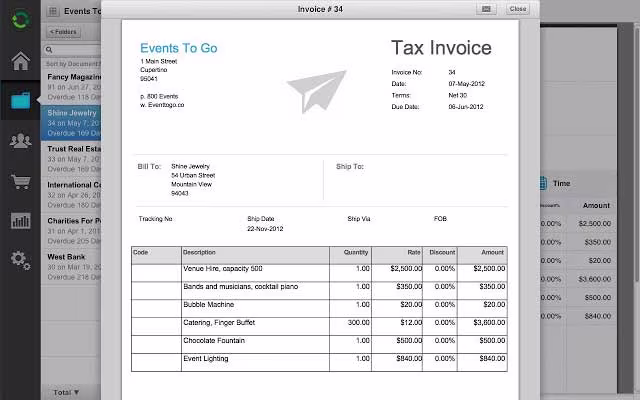The width and height of the screenshot is (640, 400).
Task: Click the grid icon beside Events To Go title
Action: (53, 11)
